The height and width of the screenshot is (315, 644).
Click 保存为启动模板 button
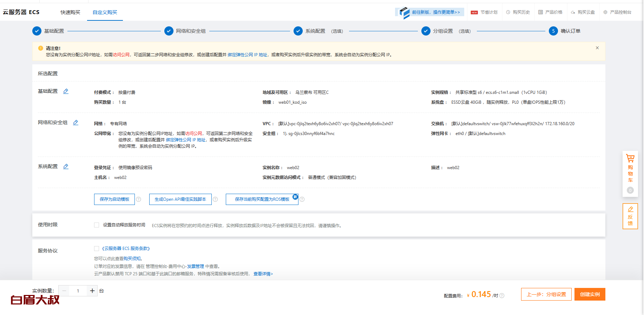coord(114,199)
